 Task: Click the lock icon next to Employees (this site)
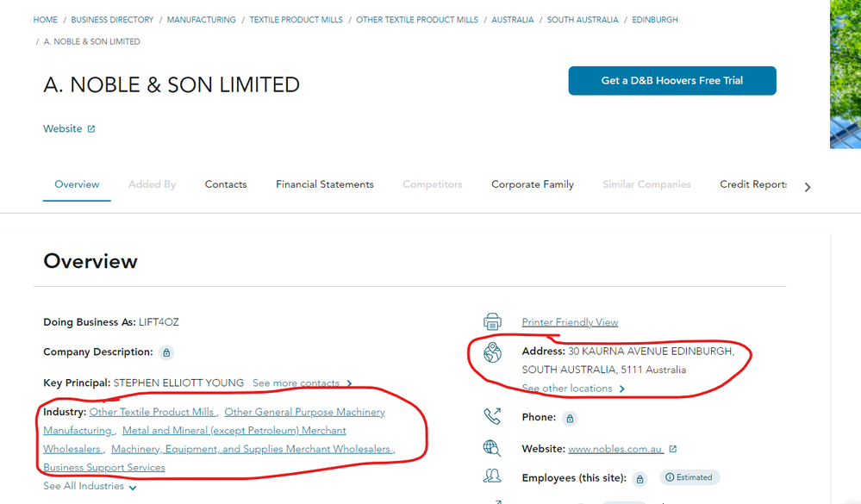[x=640, y=479]
